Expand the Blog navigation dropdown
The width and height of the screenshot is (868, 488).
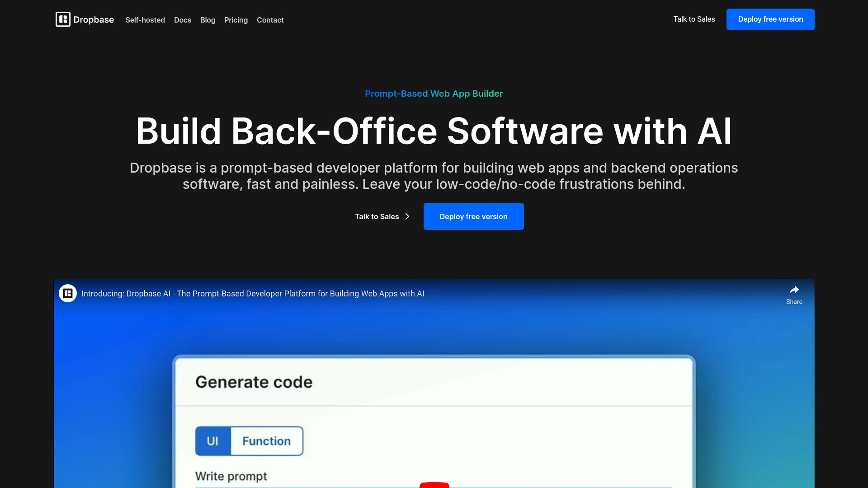point(208,20)
